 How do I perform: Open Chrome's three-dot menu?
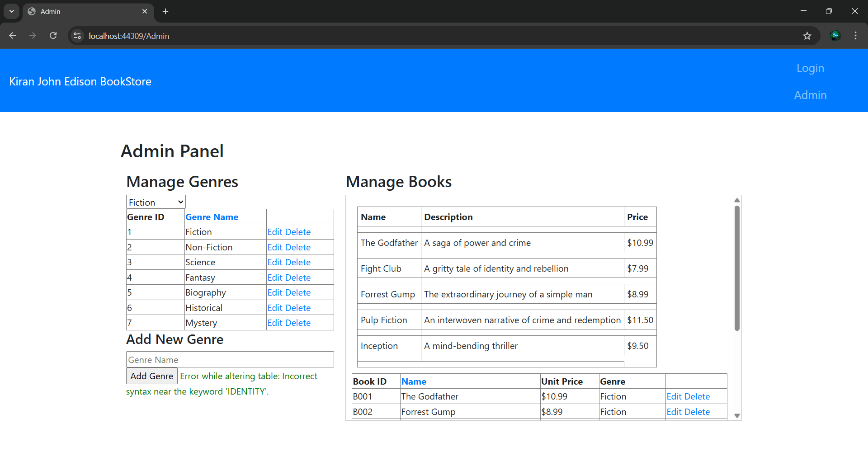[x=855, y=36]
